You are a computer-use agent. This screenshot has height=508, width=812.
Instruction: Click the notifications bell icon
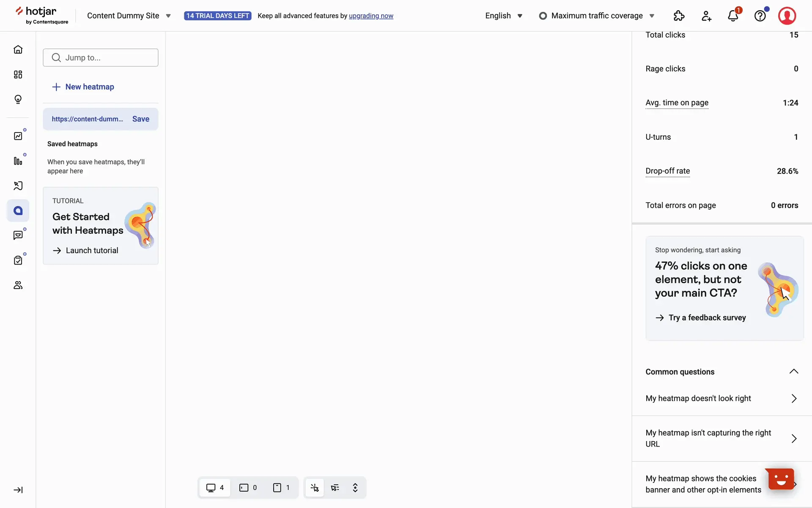pyautogui.click(x=733, y=16)
